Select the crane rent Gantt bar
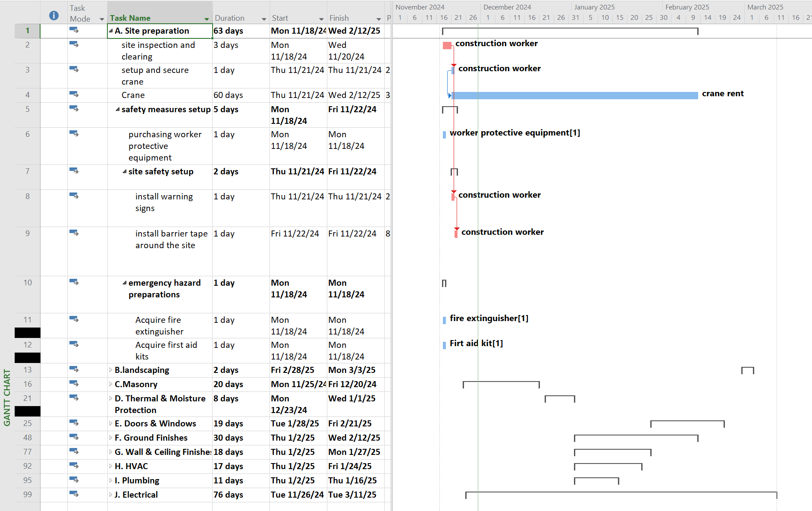812x511 pixels. 575,95
